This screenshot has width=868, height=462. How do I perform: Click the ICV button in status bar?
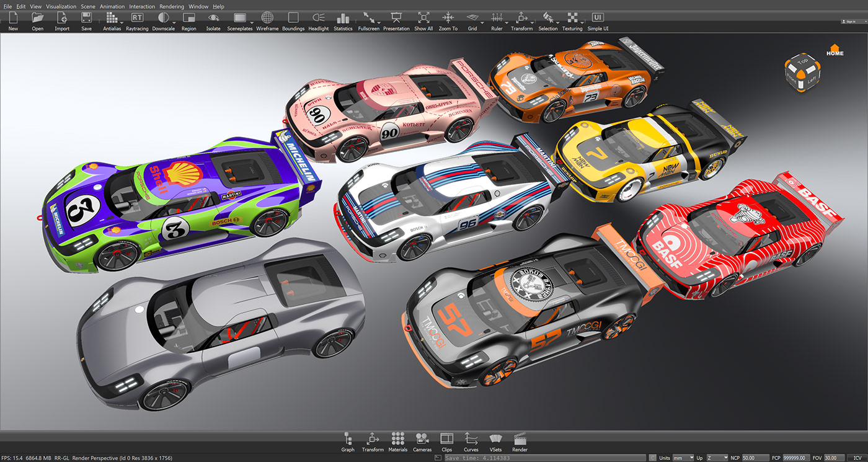tap(857, 458)
